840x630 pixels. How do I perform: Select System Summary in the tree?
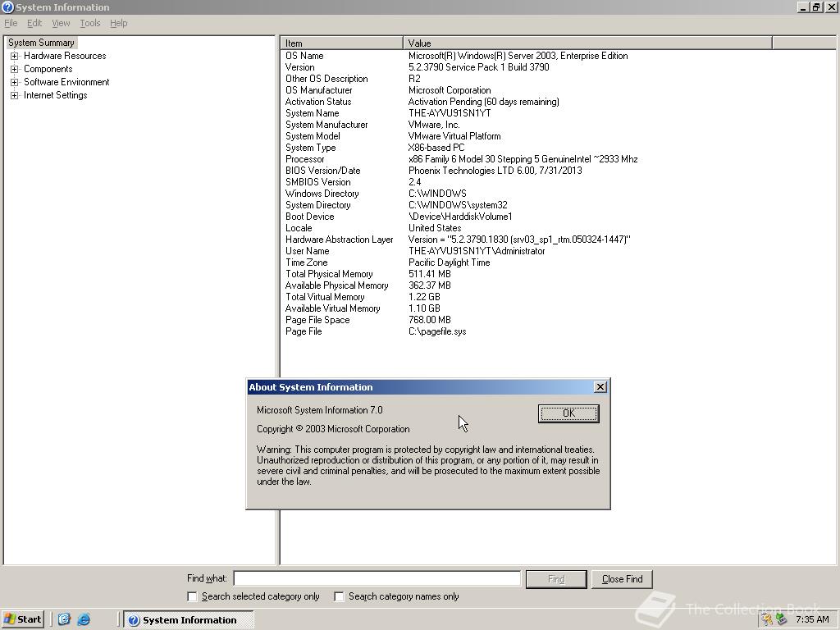[x=41, y=43]
